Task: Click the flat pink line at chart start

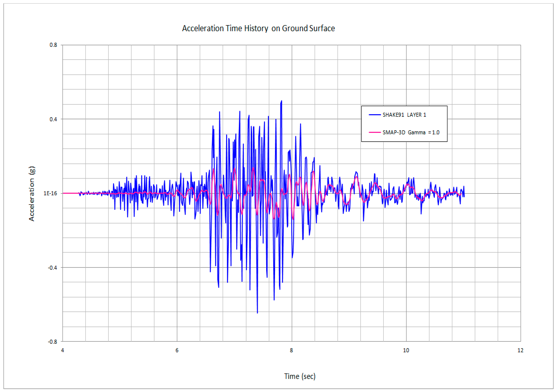Action: tap(70, 193)
